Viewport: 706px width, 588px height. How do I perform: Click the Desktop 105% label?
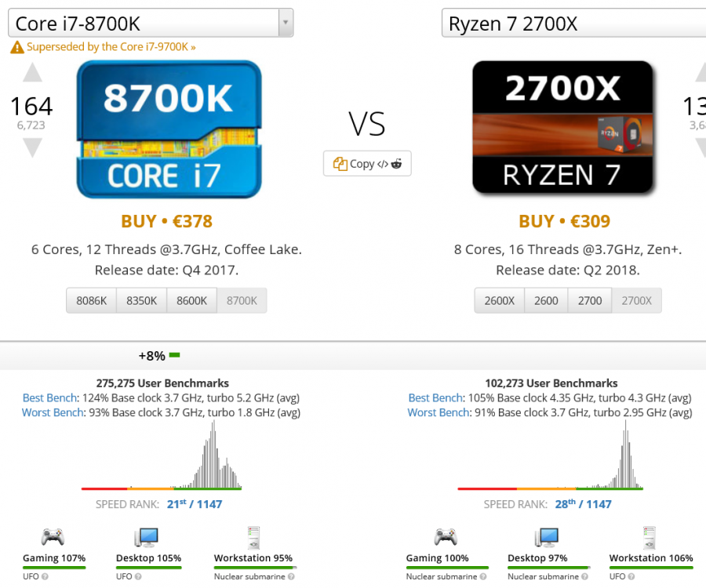pyautogui.click(x=148, y=558)
